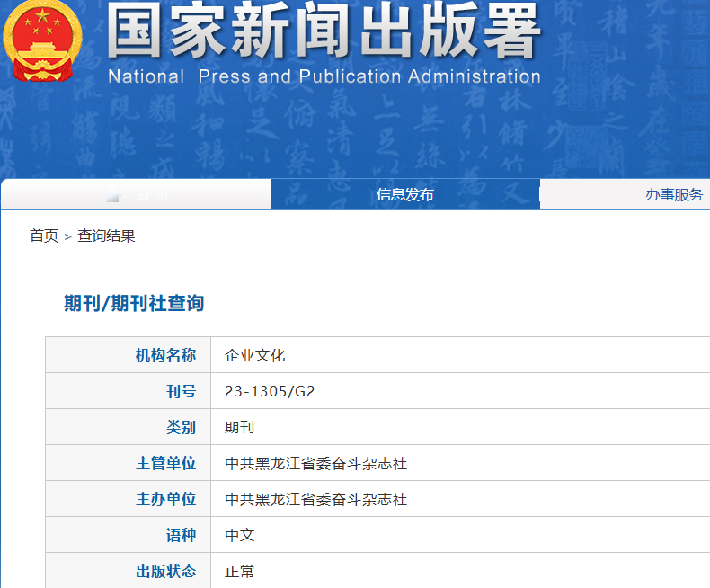Select the 期刊/期刊社查询 heading
The height and width of the screenshot is (588, 710).
tap(134, 303)
